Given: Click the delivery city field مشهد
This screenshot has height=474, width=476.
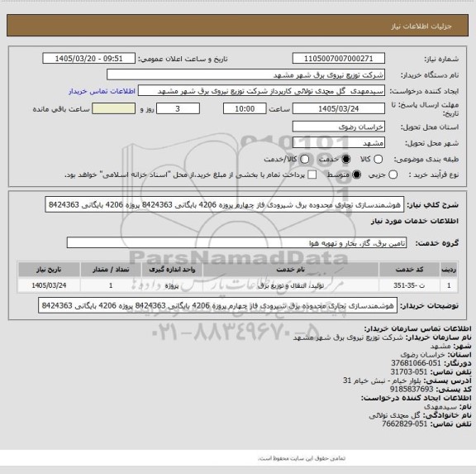Looking at the screenshot, I should (x=339, y=143).
